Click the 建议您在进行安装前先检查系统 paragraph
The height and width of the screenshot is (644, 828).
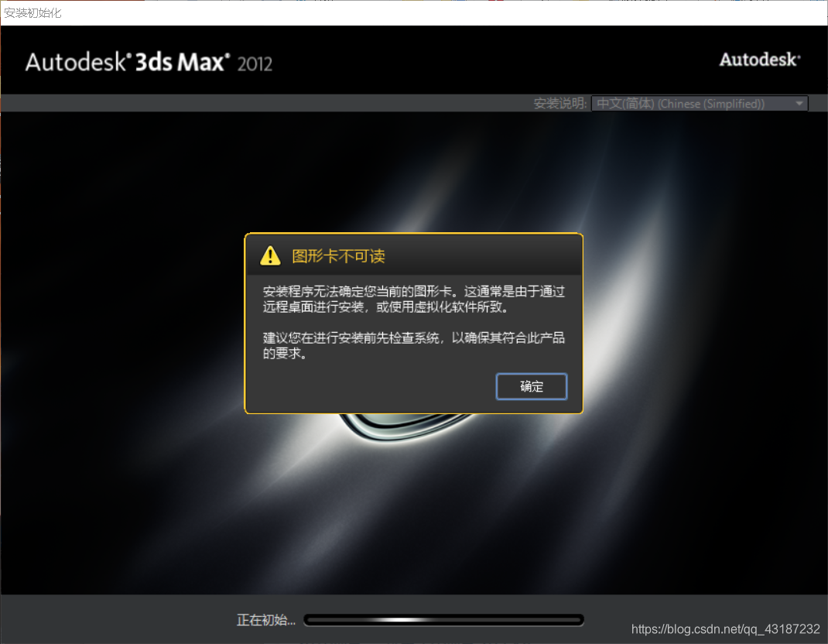pos(413,345)
